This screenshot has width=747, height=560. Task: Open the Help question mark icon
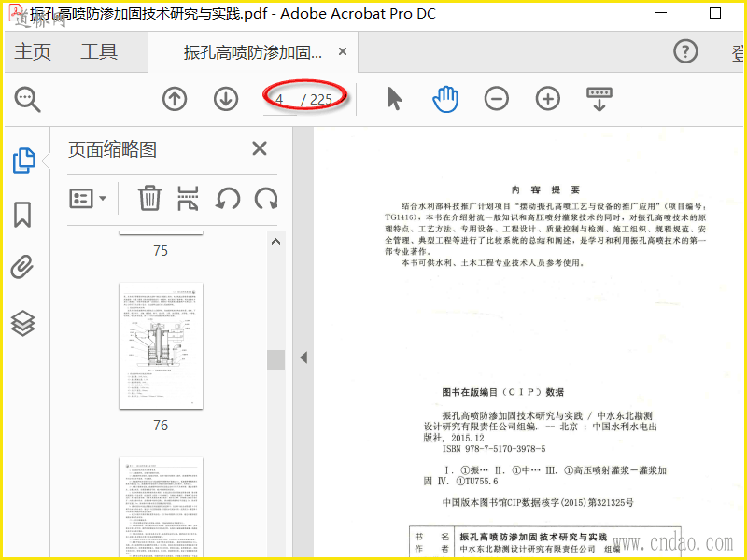pyautogui.click(x=685, y=51)
